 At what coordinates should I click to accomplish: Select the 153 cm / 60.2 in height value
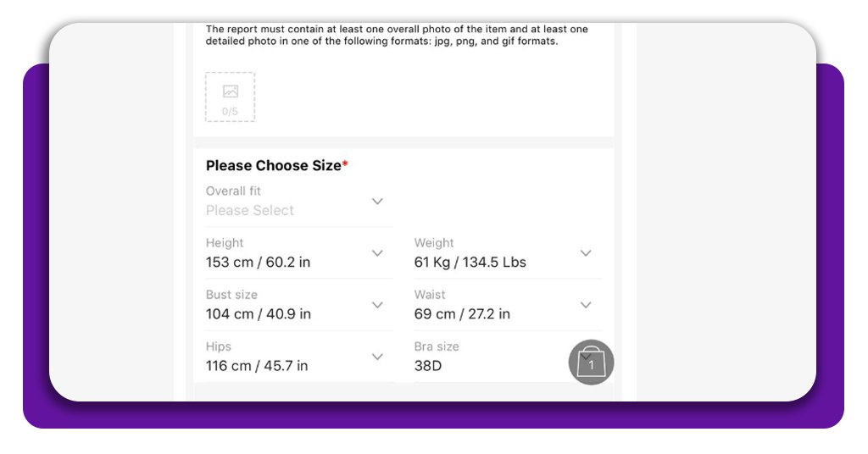(258, 263)
